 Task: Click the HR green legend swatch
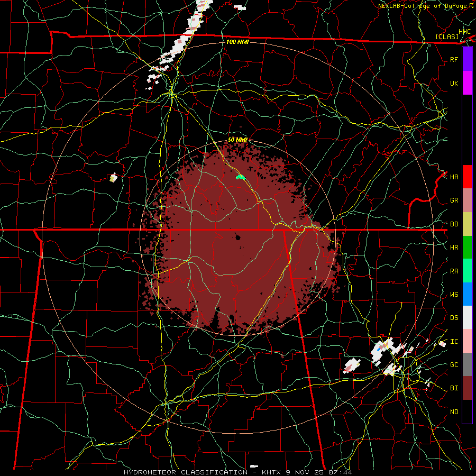467,247
